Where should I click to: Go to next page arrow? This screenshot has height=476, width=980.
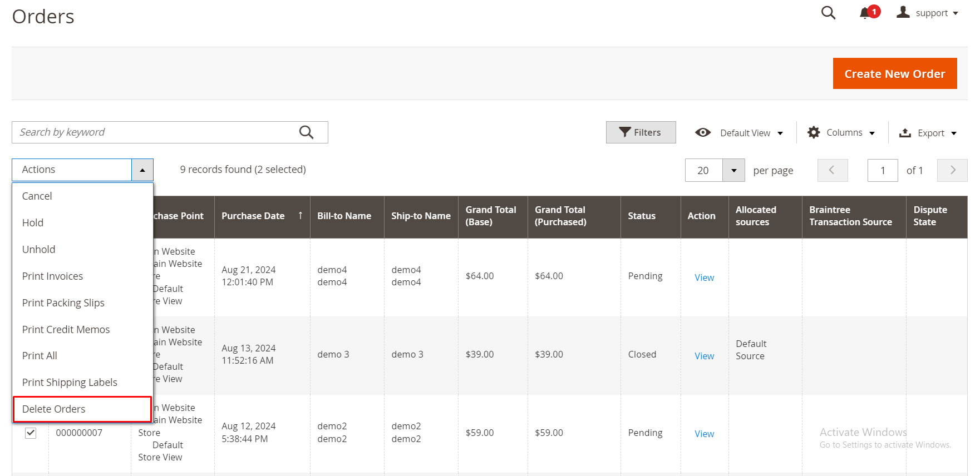click(x=952, y=170)
